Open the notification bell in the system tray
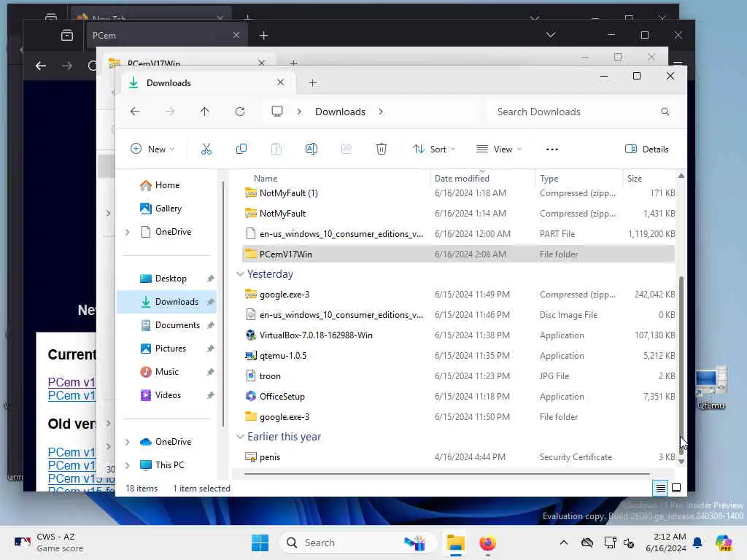Viewport: 747px width, 560px height. tap(697, 542)
